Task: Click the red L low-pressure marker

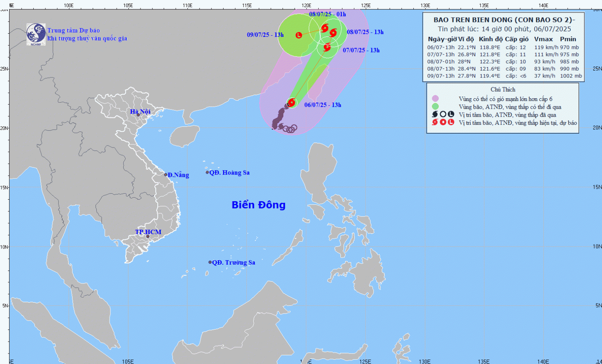Action: click(299, 35)
